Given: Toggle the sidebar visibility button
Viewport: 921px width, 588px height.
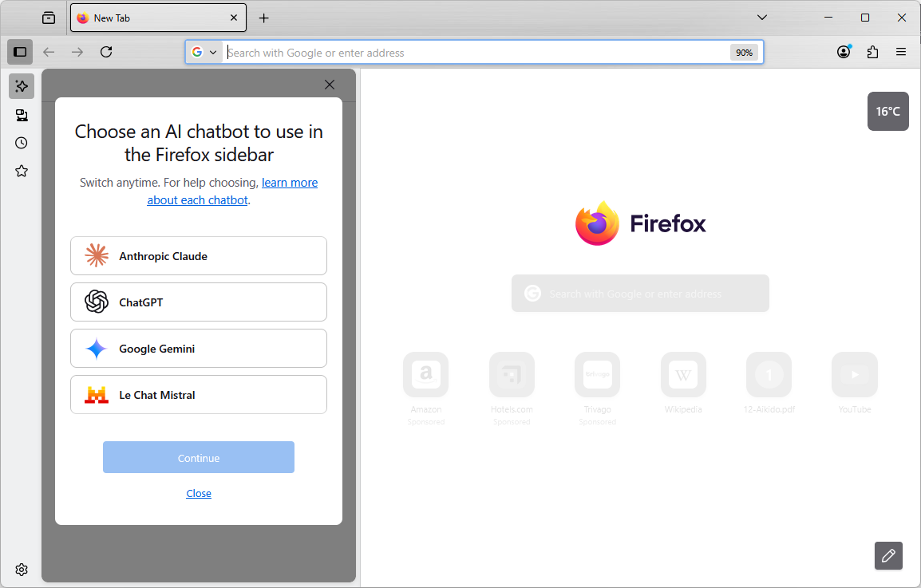Looking at the screenshot, I should point(20,52).
